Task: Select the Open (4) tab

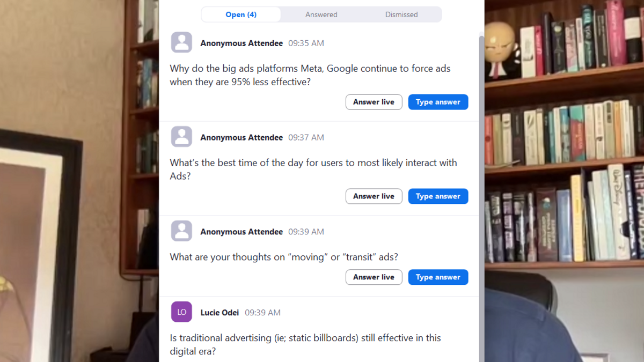Action: 241,14
